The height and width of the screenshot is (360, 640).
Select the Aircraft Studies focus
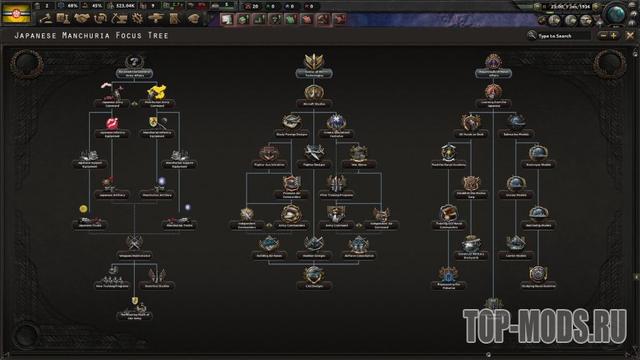(314, 96)
